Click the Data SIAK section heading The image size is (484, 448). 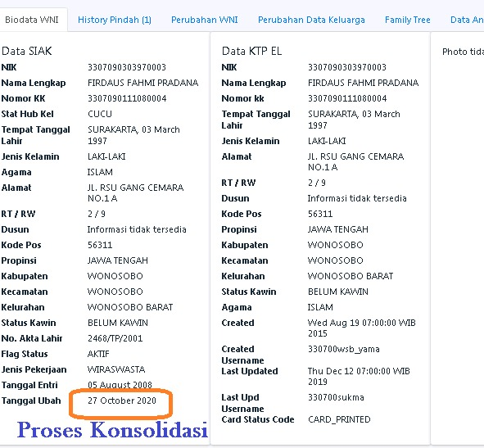coord(27,51)
